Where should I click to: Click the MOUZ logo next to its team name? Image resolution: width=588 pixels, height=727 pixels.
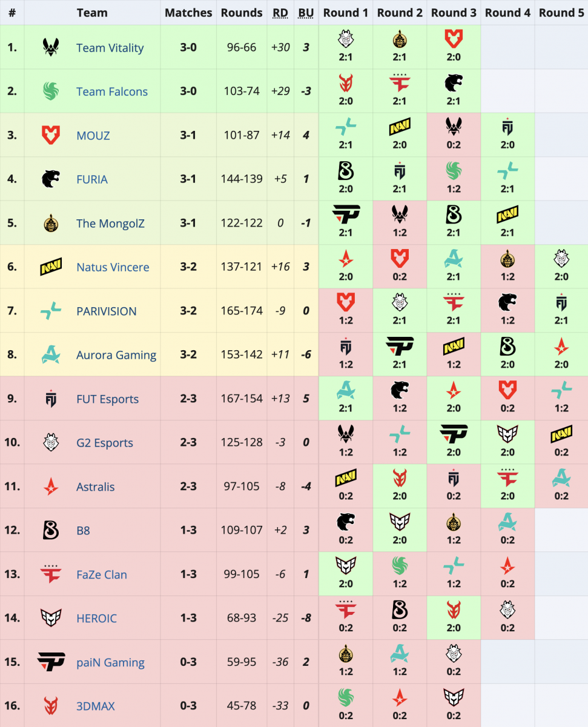[51, 135]
